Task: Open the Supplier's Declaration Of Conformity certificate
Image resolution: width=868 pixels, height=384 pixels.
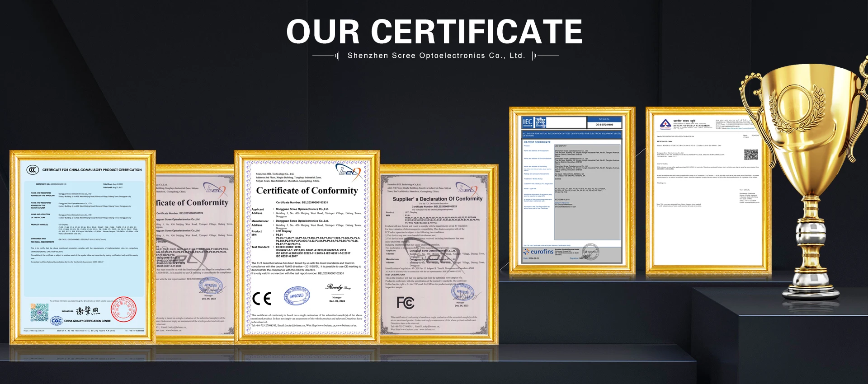Action: (x=439, y=255)
